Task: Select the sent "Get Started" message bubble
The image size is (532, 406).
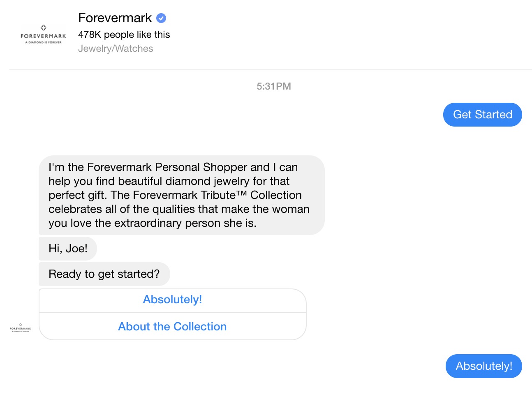Action: (482, 115)
